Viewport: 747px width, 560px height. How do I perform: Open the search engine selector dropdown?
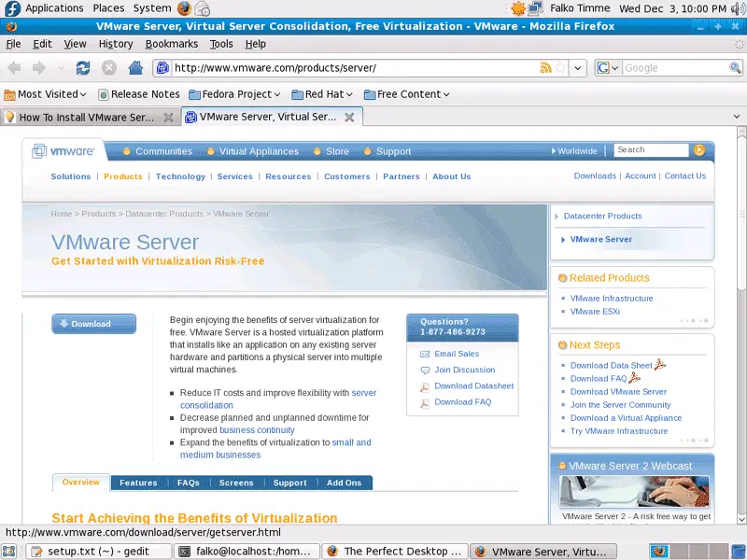608,68
